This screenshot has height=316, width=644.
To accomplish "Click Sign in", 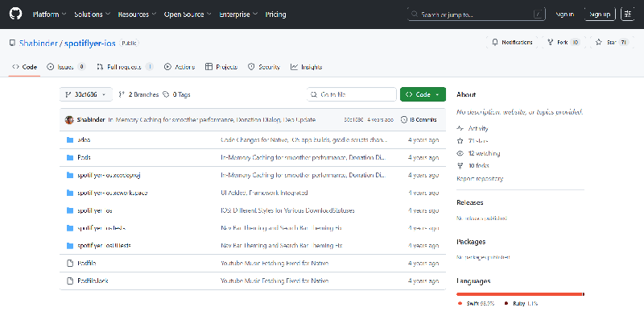I will click(564, 15).
